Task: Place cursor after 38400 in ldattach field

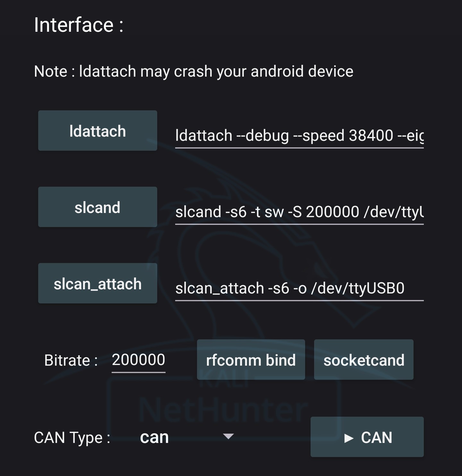Action: pos(394,136)
